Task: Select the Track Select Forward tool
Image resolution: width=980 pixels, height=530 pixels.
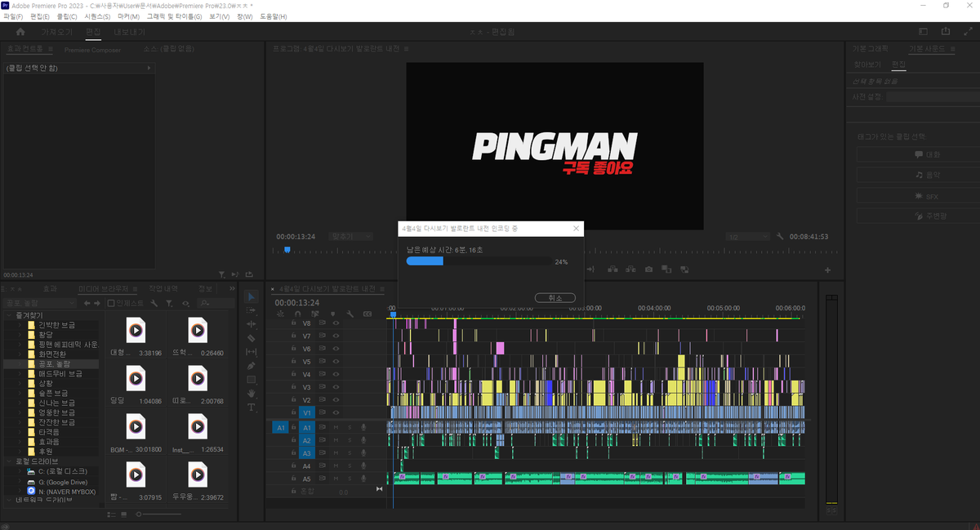Action: [252, 310]
